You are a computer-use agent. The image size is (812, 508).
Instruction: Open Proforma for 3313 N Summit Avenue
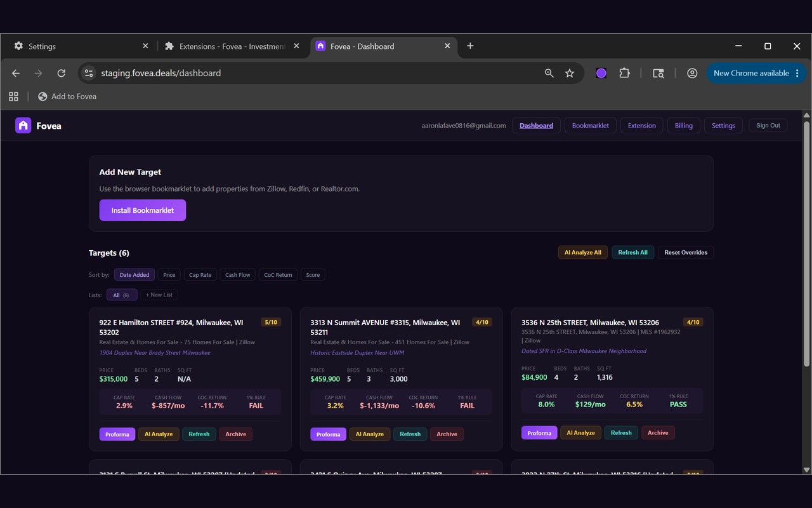tap(328, 434)
